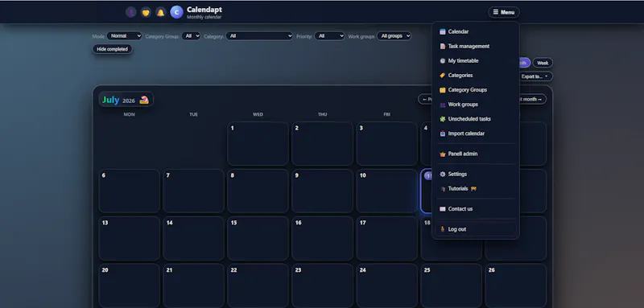
Task: Expand the Export to dropdown
Action: coord(535,76)
